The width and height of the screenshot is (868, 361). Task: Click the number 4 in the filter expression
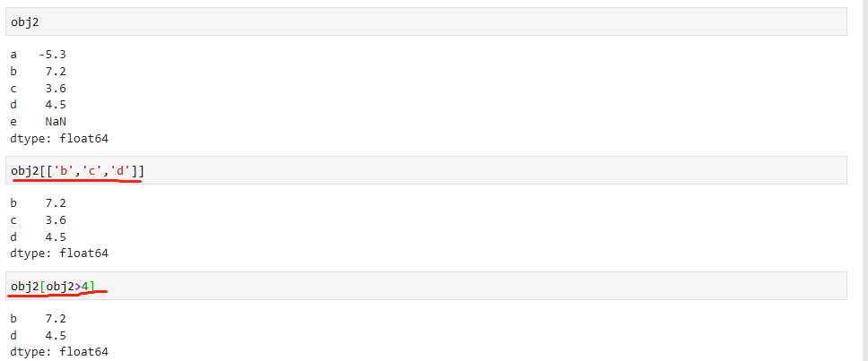(x=85, y=287)
